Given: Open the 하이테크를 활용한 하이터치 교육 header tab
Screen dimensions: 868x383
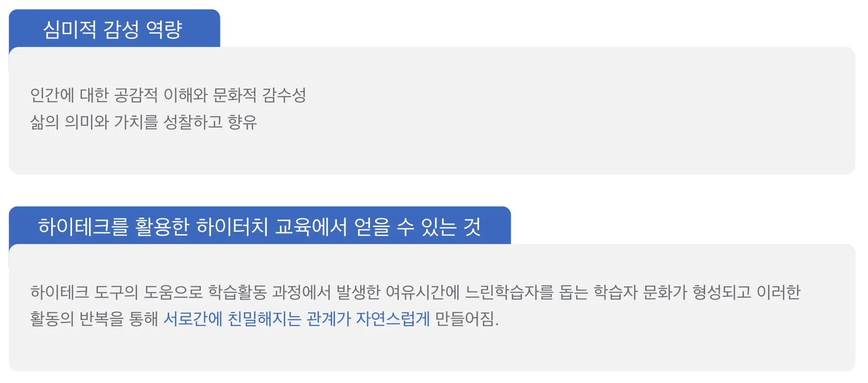Looking at the screenshot, I should point(260,226).
